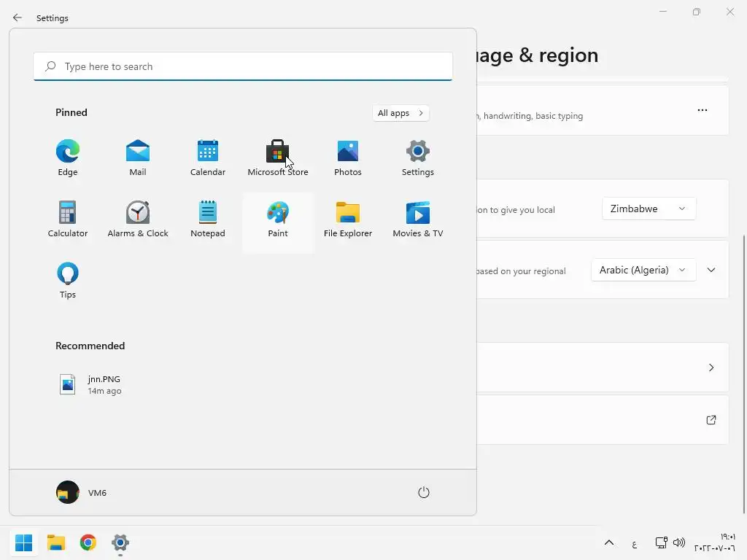This screenshot has height=560, width=747.
Task: Open the language three-dots options menu
Action: [703, 110]
